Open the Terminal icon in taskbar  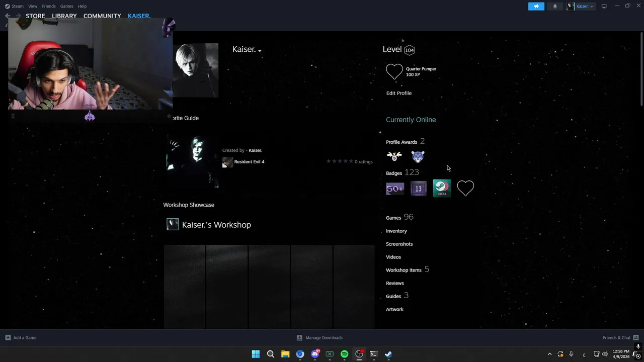pyautogui.click(x=374, y=354)
